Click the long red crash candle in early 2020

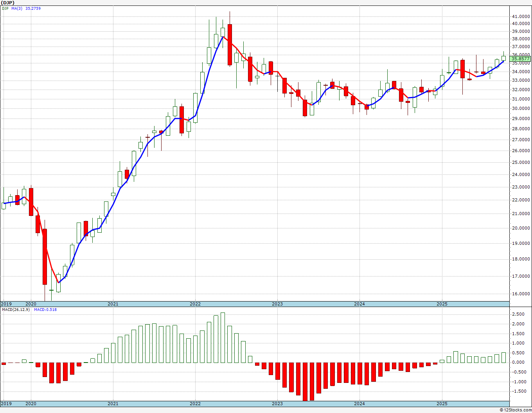[x=45, y=257]
